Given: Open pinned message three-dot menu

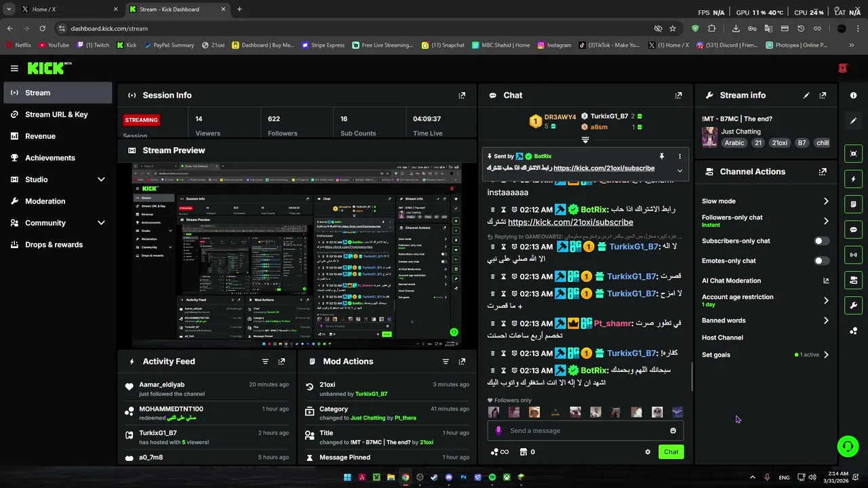Looking at the screenshot, I should [x=679, y=157].
